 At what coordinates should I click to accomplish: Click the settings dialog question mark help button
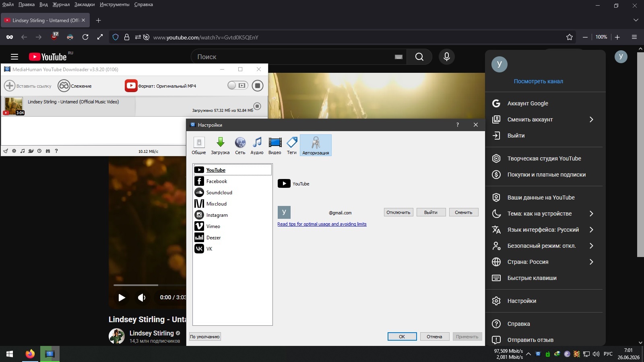pos(458,125)
